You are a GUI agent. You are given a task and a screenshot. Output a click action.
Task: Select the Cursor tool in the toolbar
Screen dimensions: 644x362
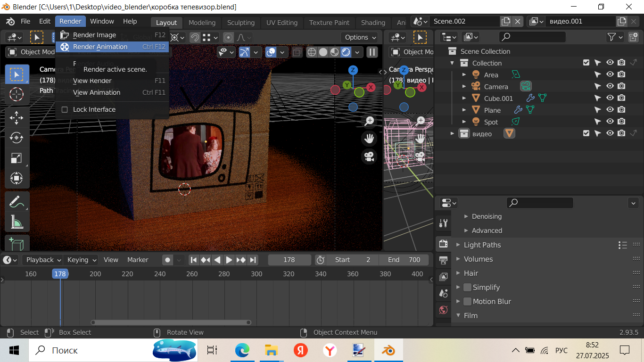pyautogui.click(x=17, y=94)
